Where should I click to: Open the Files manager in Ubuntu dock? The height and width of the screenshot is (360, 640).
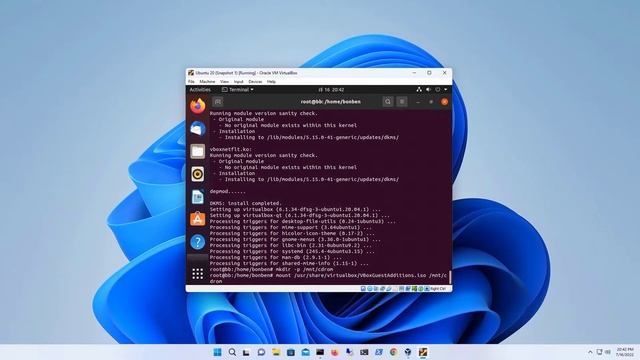coord(198,151)
